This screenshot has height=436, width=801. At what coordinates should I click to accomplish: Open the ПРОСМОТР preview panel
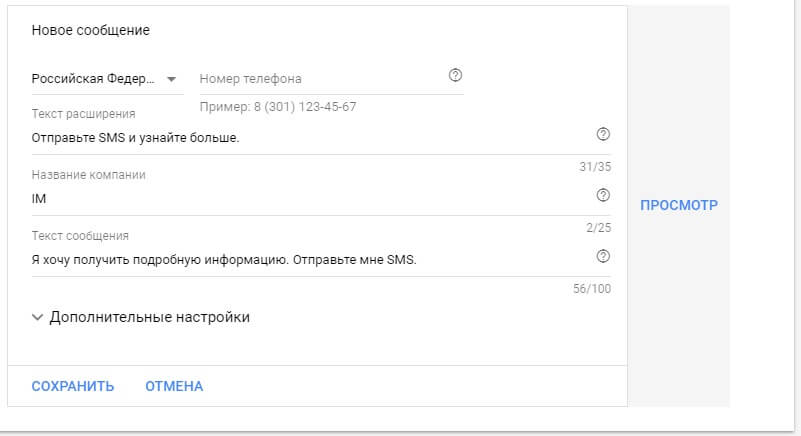(x=678, y=205)
